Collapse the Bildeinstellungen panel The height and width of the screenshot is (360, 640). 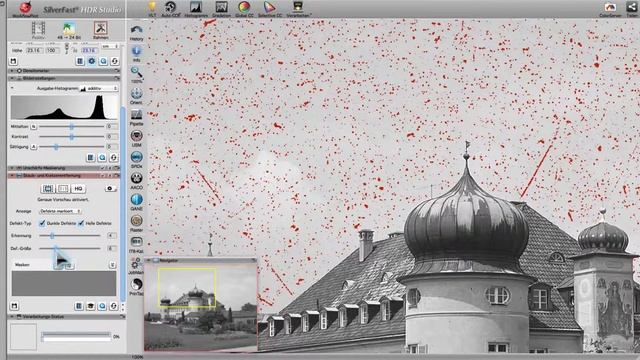coord(12,78)
